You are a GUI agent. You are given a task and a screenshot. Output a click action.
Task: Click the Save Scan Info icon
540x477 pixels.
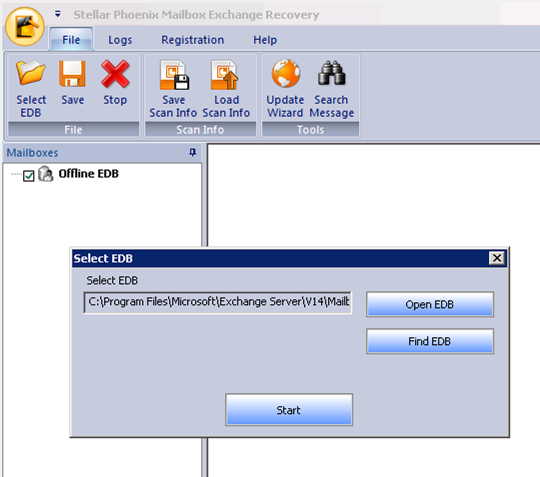click(x=174, y=75)
